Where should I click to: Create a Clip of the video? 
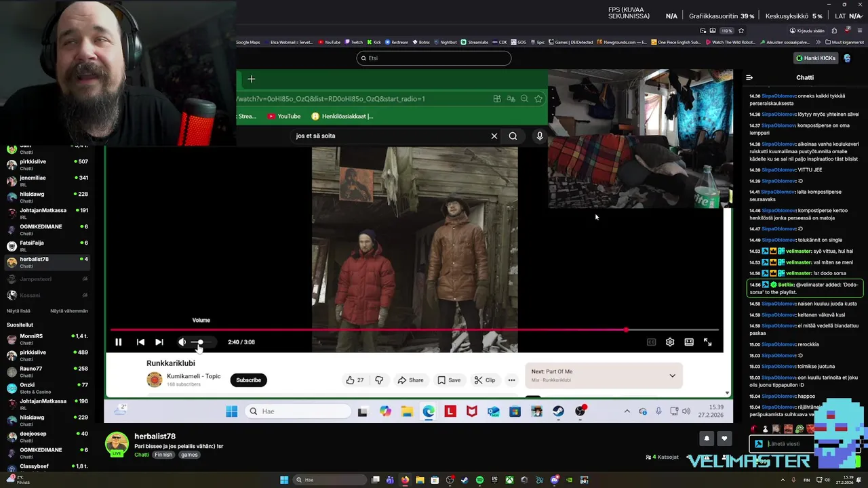click(485, 380)
